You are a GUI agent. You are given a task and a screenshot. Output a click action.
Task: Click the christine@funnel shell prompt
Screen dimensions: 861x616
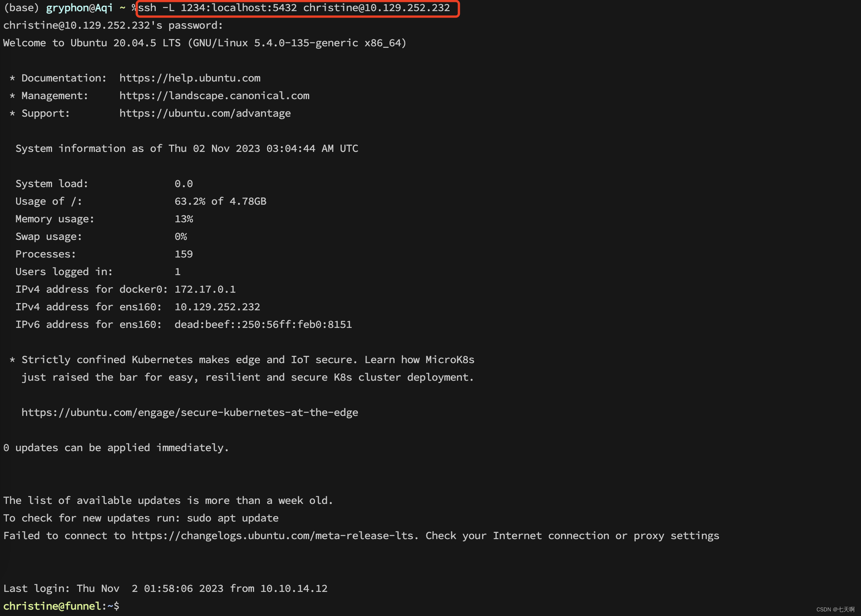52,606
